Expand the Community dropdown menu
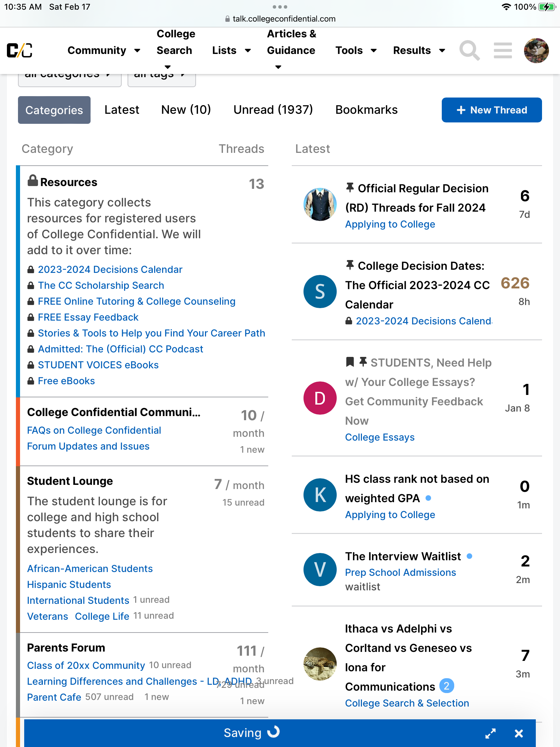Image resolution: width=560 pixels, height=747 pixels. (104, 50)
